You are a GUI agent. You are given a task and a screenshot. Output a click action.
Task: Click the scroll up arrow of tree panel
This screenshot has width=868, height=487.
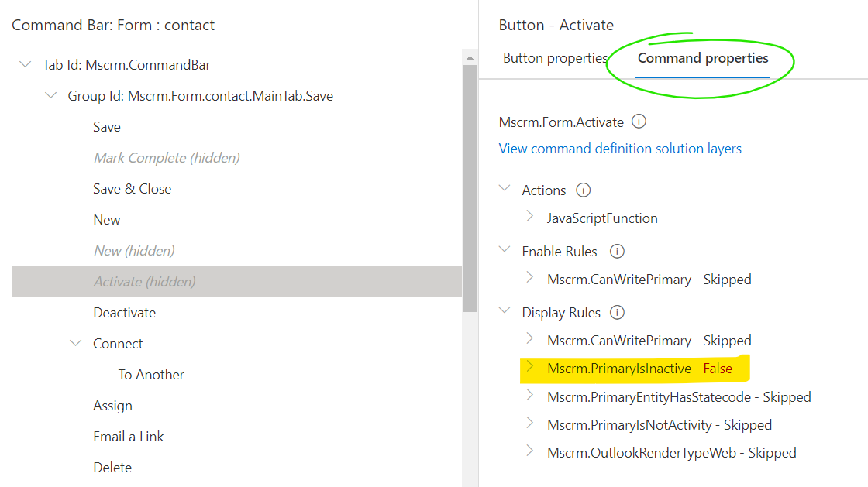click(470, 58)
